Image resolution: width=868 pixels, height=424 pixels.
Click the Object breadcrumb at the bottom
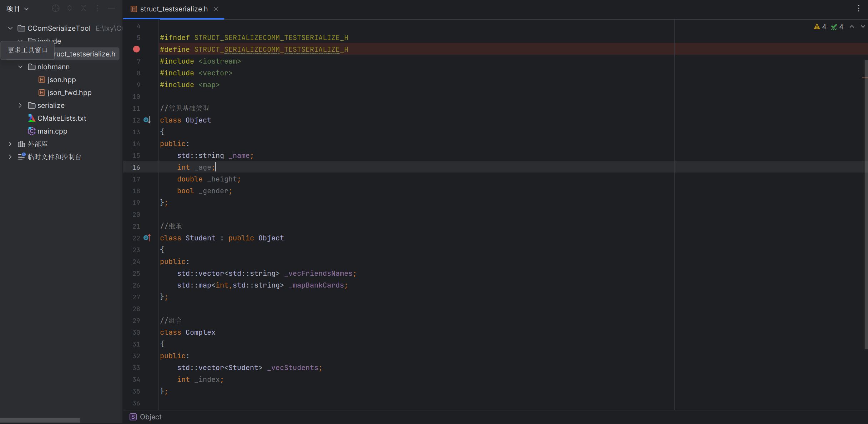pyautogui.click(x=150, y=417)
